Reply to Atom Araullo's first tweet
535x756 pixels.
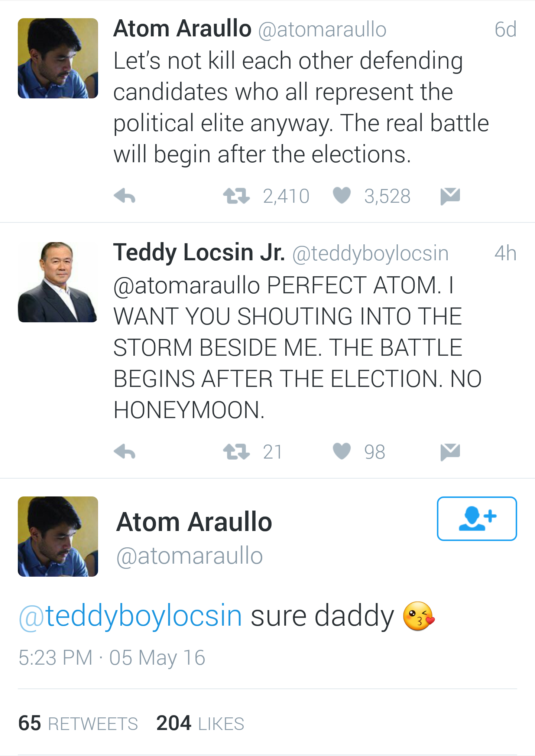pos(124,196)
